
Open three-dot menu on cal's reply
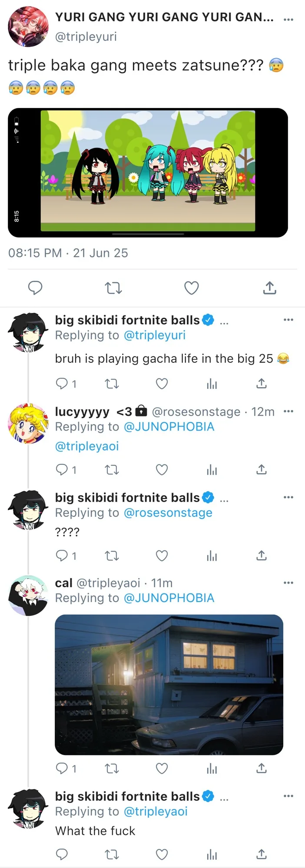point(288,582)
